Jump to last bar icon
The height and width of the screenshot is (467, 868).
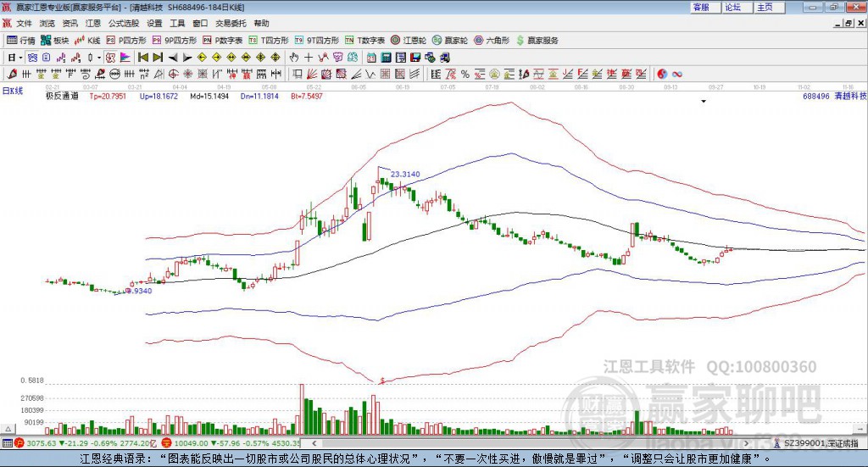[158, 58]
